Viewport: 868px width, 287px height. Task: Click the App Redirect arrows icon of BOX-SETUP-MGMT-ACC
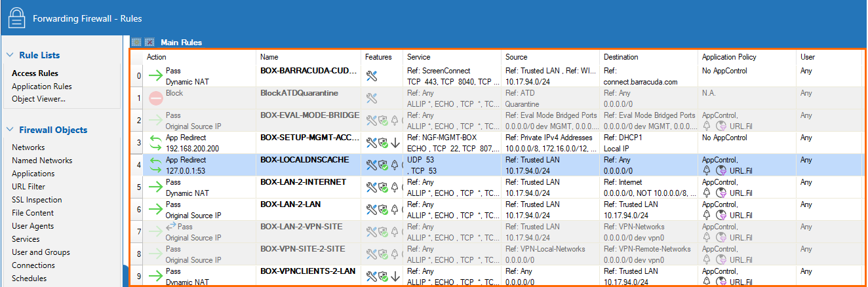pos(156,143)
